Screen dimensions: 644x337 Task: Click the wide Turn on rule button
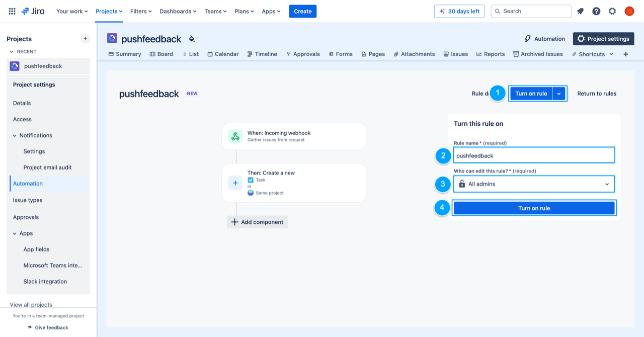click(x=534, y=208)
